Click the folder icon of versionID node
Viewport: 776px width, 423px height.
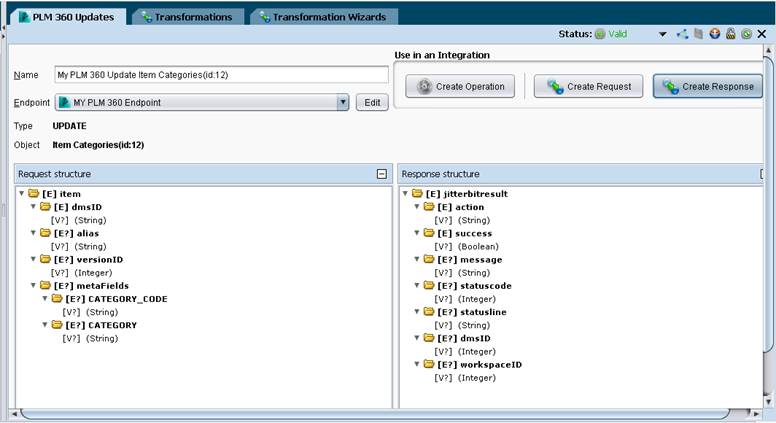(45, 259)
